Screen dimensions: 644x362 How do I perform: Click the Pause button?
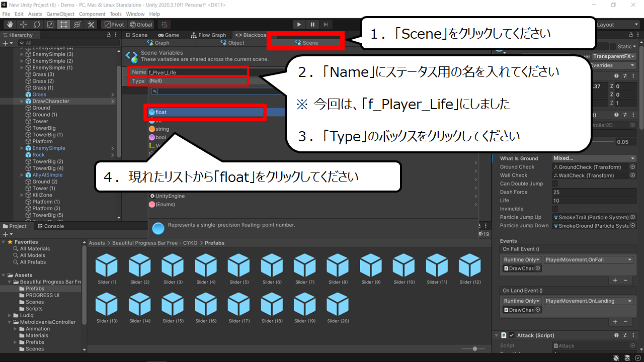(x=312, y=24)
